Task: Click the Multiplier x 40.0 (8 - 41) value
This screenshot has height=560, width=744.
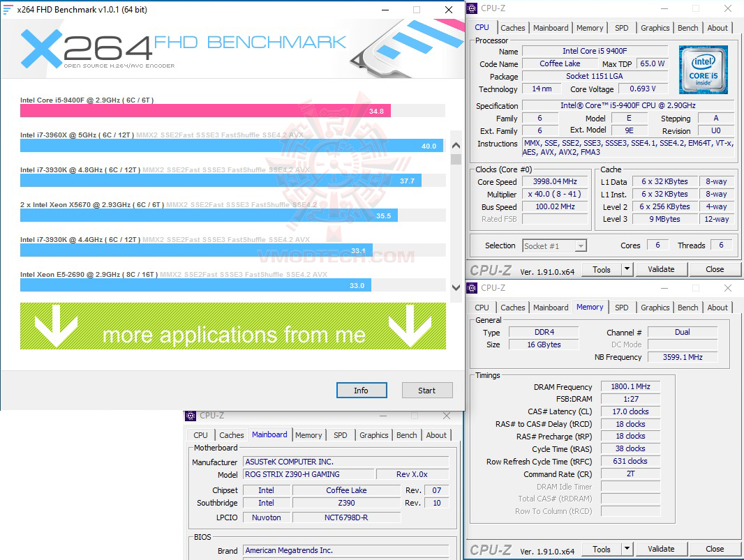Action: pyautogui.click(x=555, y=194)
